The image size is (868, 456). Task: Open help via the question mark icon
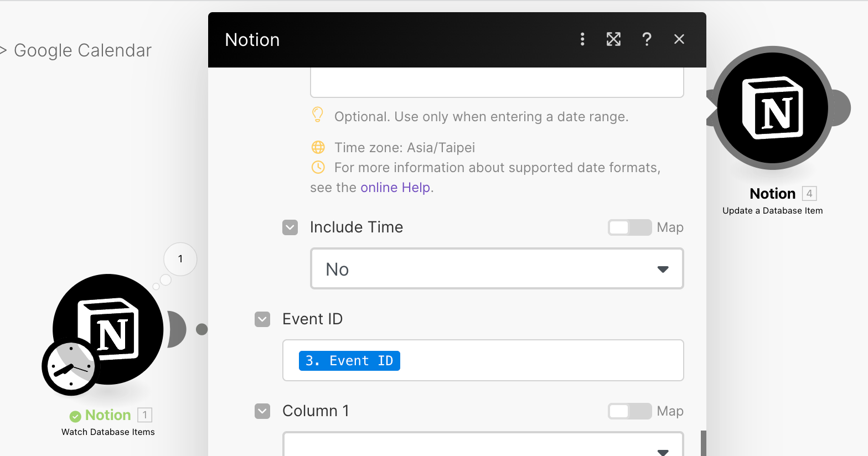point(647,39)
